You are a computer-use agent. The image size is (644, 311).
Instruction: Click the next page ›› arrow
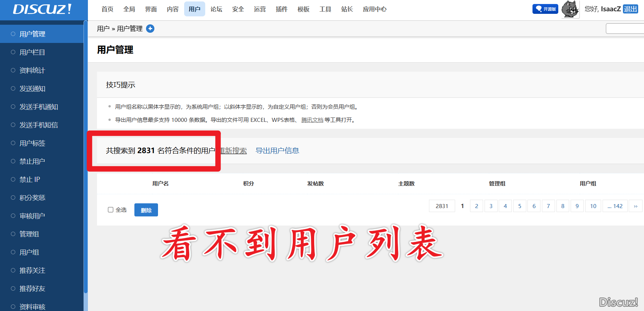pyautogui.click(x=636, y=206)
